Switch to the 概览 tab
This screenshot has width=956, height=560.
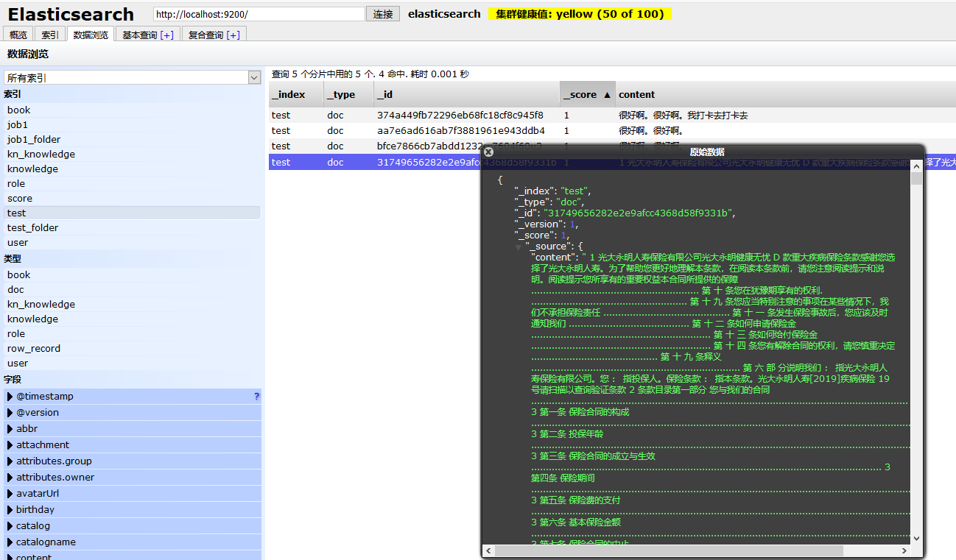(18, 33)
